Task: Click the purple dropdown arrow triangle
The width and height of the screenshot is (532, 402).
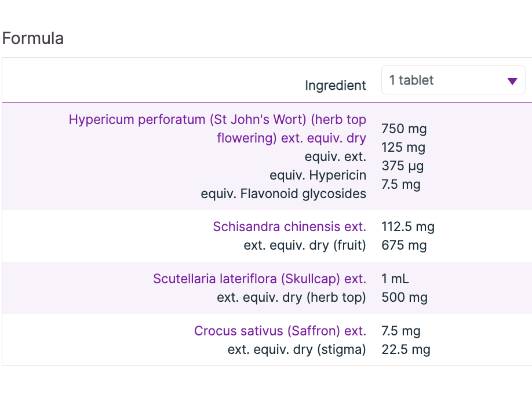Action: point(512,81)
